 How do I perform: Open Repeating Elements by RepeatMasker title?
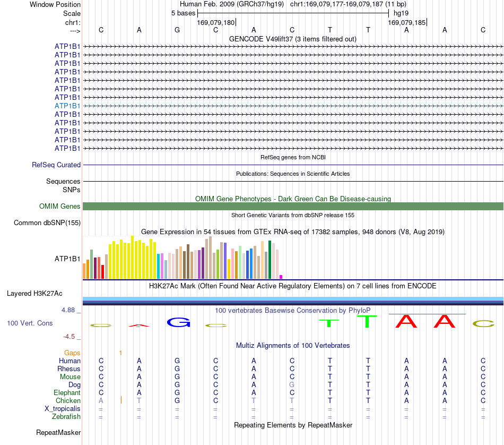(293, 425)
